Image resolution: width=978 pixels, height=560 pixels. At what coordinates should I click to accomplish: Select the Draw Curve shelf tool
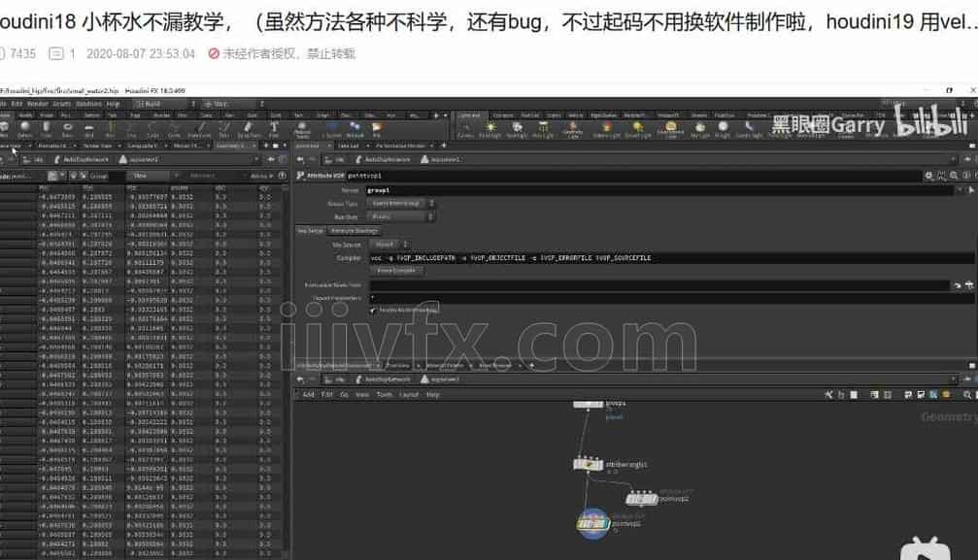click(224, 128)
